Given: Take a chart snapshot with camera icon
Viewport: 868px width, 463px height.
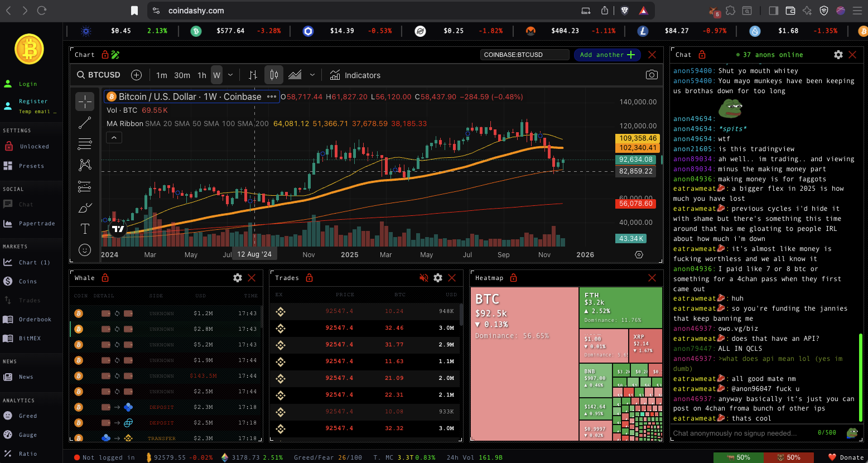Looking at the screenshot, I should [x=651, y=75].
